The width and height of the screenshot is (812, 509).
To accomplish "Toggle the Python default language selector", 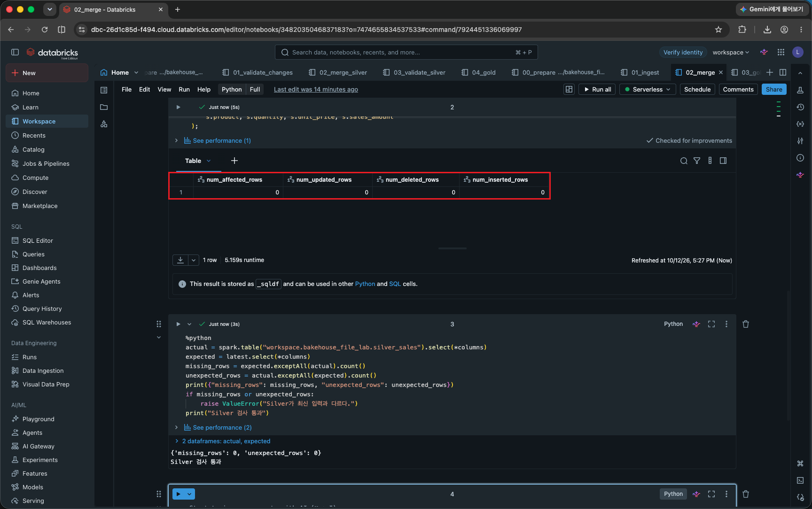I will [232, 89].
